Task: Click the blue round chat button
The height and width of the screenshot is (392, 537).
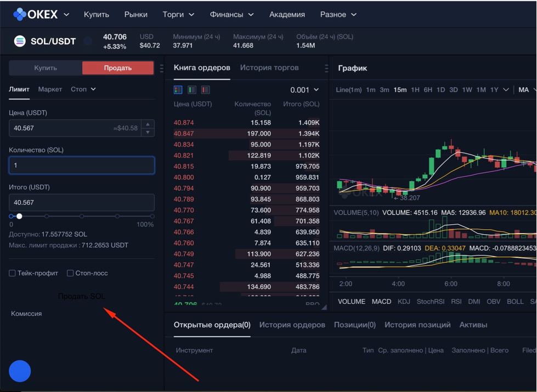Action: (x=20, y=371)
